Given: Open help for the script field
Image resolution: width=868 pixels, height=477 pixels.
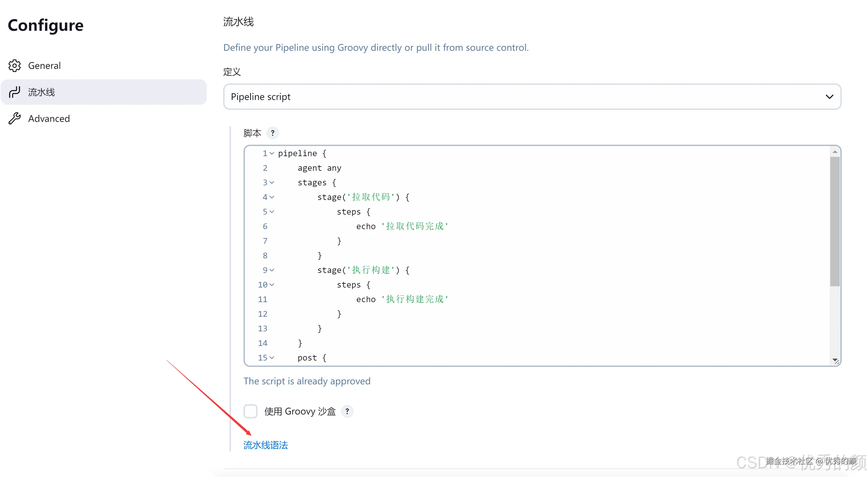Looking at the screenshot, I should (x=272, y=133).
